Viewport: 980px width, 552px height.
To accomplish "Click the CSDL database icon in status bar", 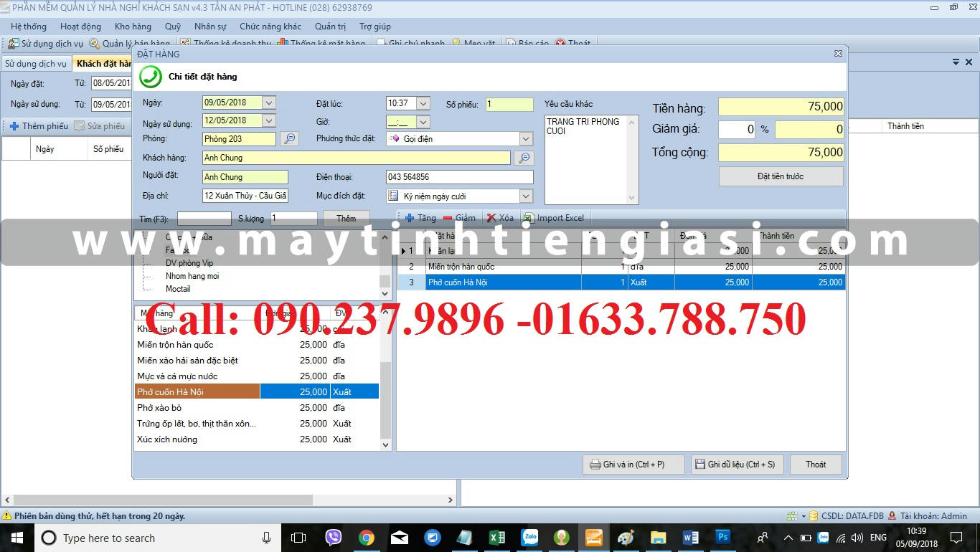I will point(814,516).
